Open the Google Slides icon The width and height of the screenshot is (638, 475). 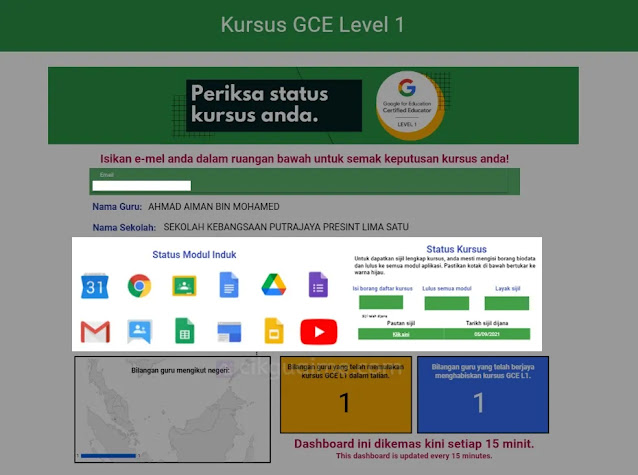pyautogui.click(x=274, y=331)
